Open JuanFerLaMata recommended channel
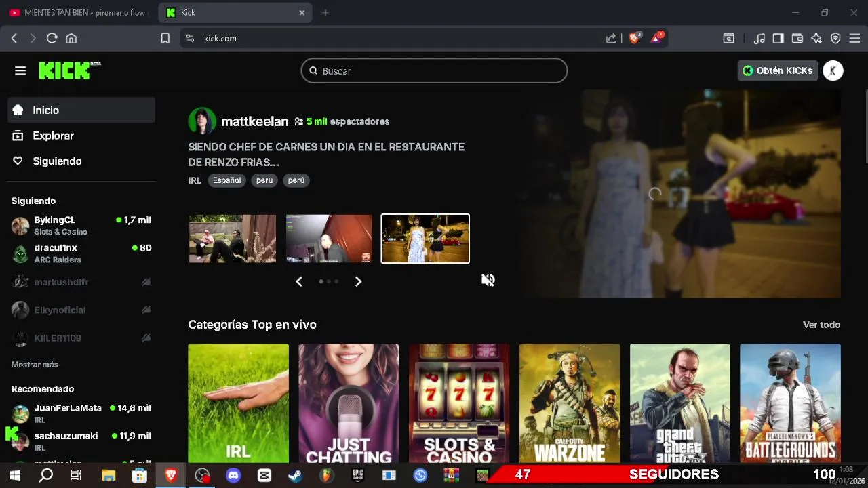 pyautogui.click(x=81, y=413)
